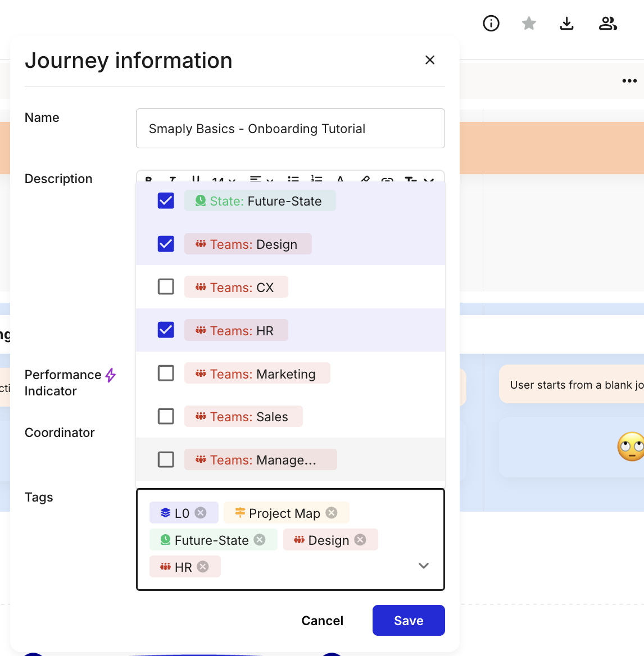Open the share users icon
Image resolution: width=644 pixels, height=656 pixels.
[x=607, y=24]
